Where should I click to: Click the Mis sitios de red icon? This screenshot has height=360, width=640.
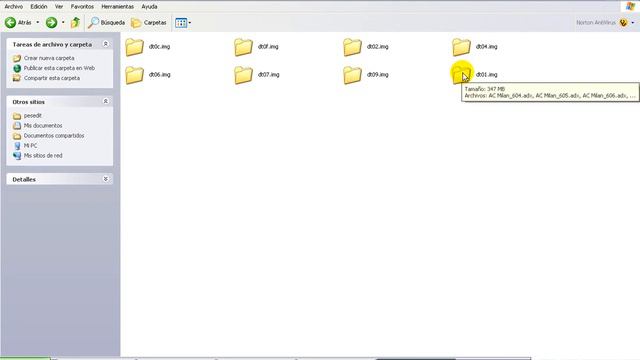point(17,156)
